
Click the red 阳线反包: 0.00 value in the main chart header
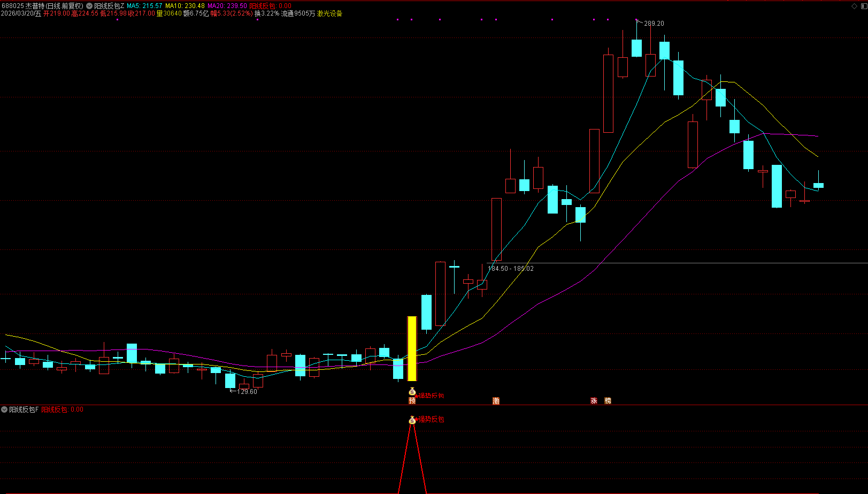[271, 6]
